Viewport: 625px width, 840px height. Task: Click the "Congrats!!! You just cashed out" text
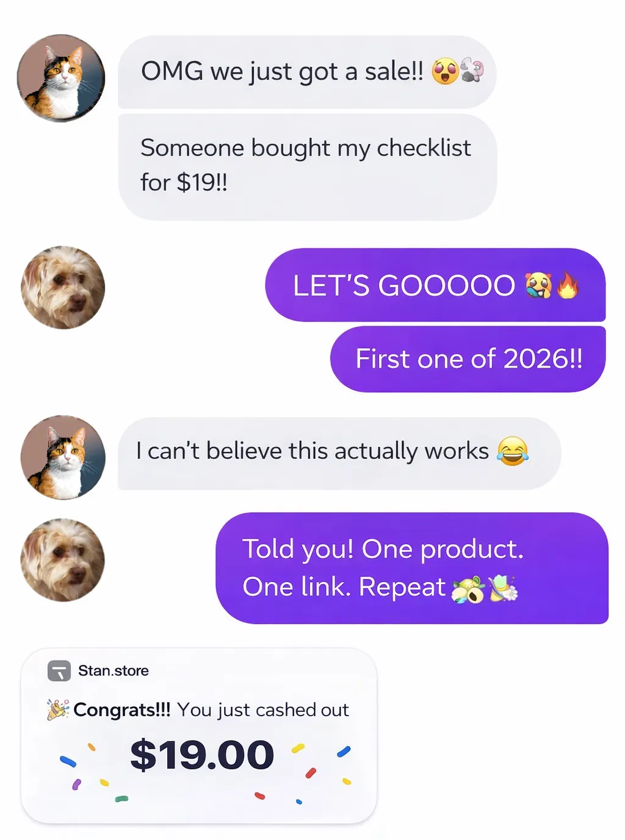click(211, 710)
